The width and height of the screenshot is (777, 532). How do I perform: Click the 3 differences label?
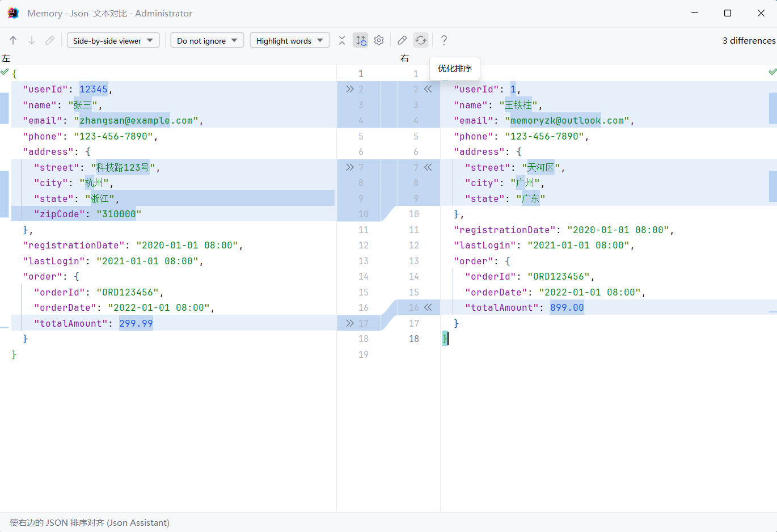[x=748, y=41]
